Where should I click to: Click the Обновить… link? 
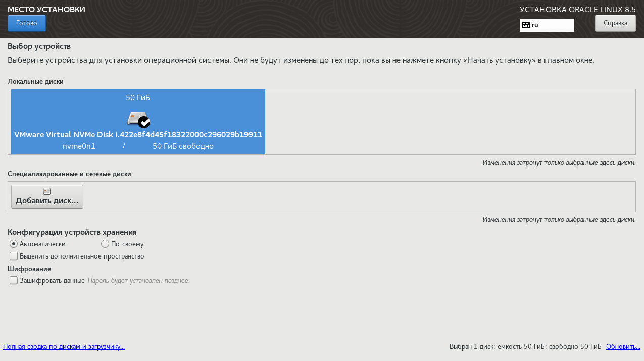623,347
